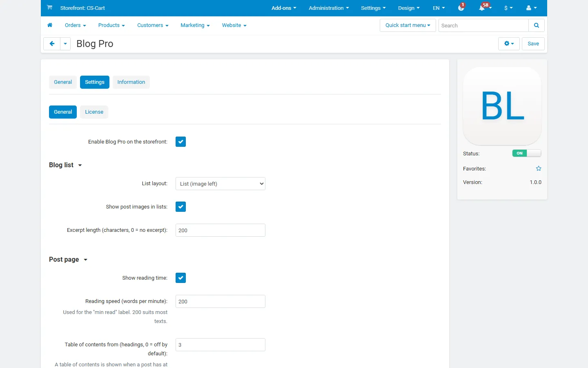Open the Add-ons menu
This screenshot has width=588, height=368.
tap(284, 8)
